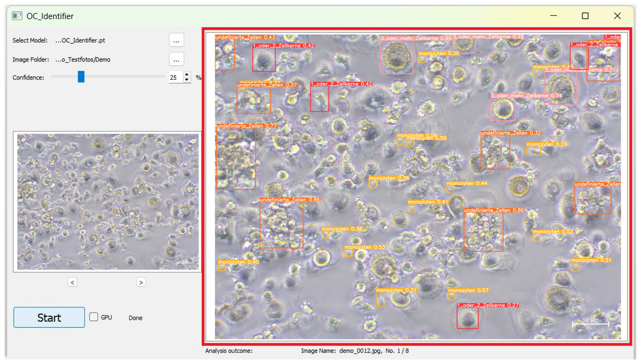The height and width of the screenshot is (364, 639).
Task: Select the next image arrow button
Action: (x=141, y=282)
